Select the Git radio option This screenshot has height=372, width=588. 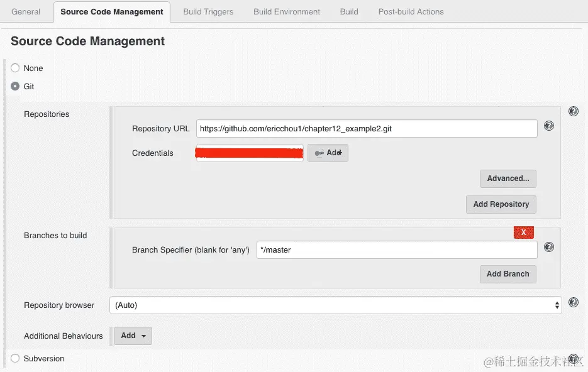[15, 86]
